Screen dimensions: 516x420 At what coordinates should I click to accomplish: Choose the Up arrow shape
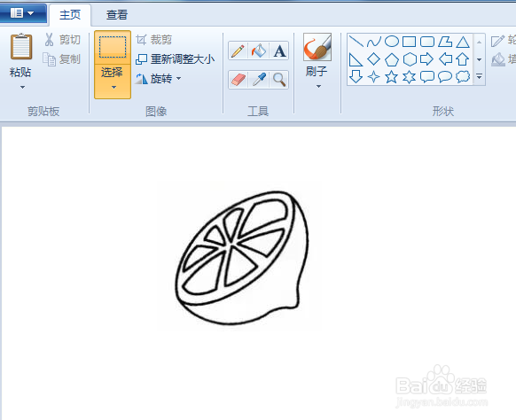point(463,59)
